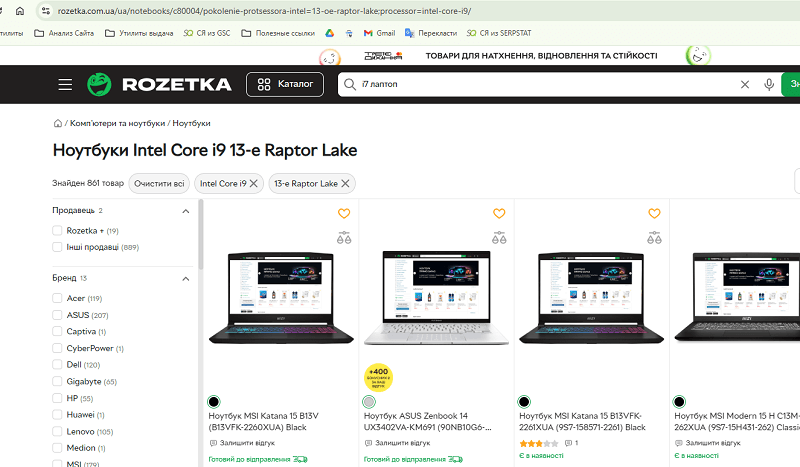Image resolution: width=800 pixels, height=467 pixels.
Task: Open the hamburger side menu
Action: (65, 84)
